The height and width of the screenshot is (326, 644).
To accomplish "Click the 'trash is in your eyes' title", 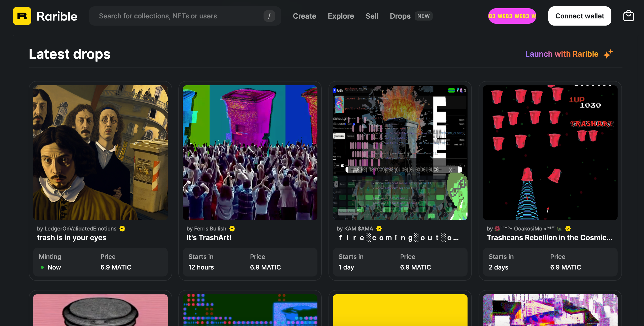I will coord(71,238).
